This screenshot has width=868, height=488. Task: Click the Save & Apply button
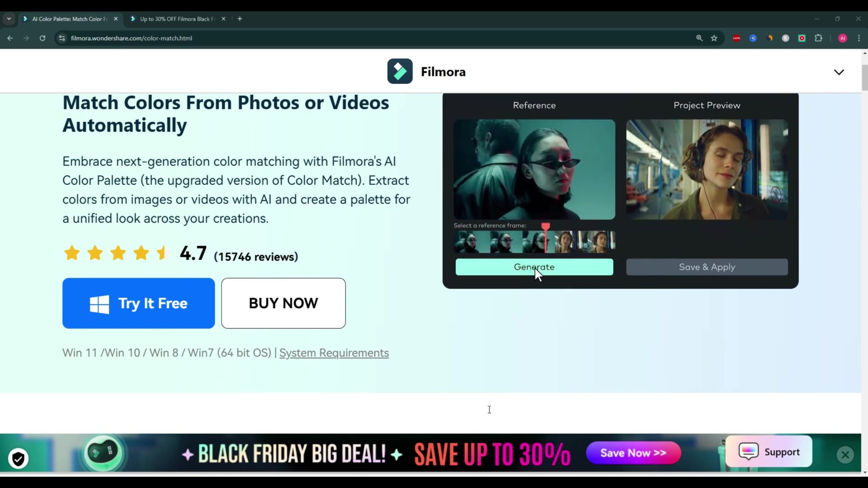click(x=707, y=267)
